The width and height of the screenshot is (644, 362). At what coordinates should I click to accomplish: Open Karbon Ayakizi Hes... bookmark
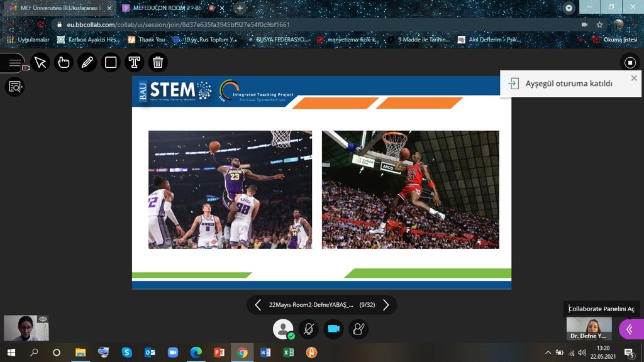(89, 40)
